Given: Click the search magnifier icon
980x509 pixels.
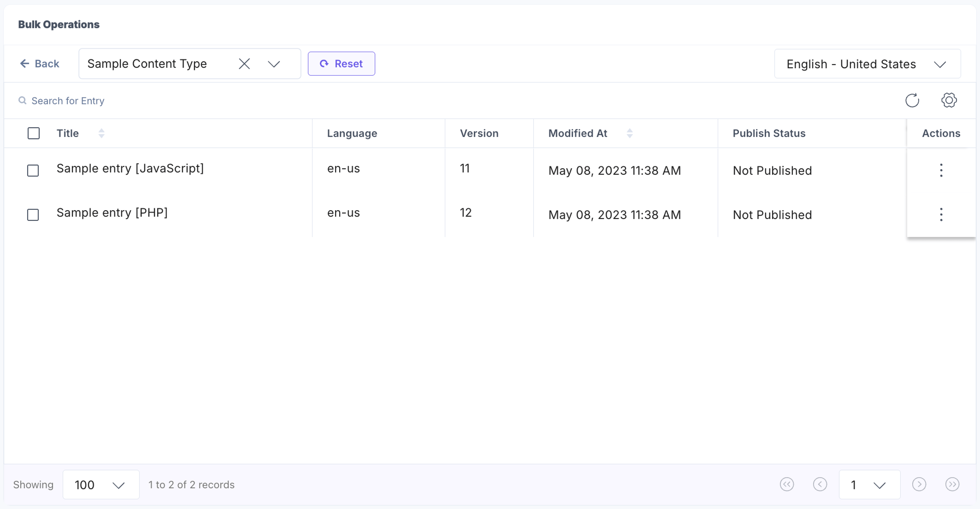Looking at the screenshot, I should pos(22,100).
